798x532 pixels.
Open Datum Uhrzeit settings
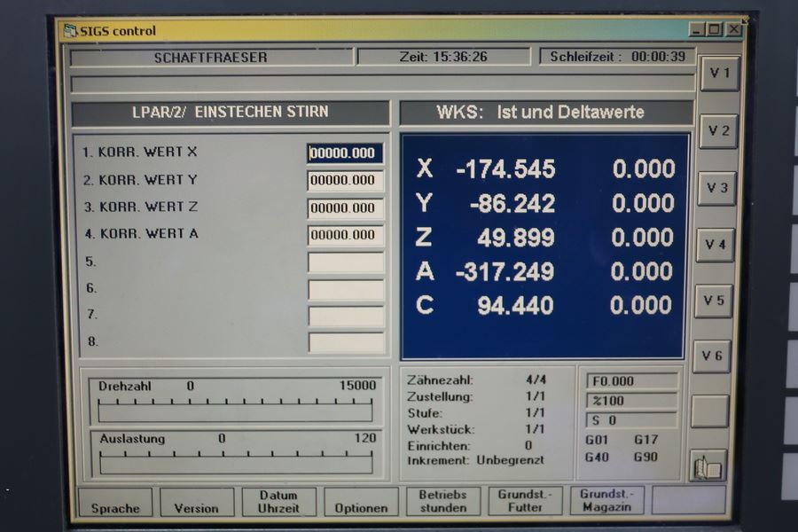point(278,502)
